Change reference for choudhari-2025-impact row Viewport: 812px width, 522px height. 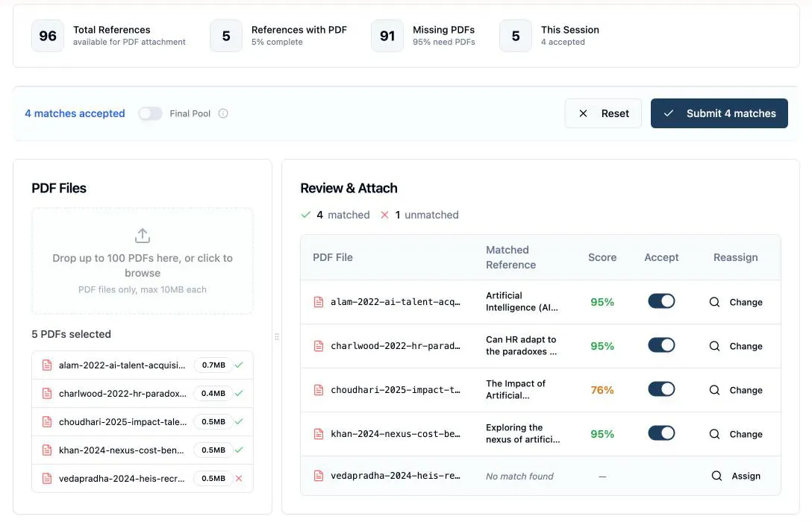coord(736,390)
